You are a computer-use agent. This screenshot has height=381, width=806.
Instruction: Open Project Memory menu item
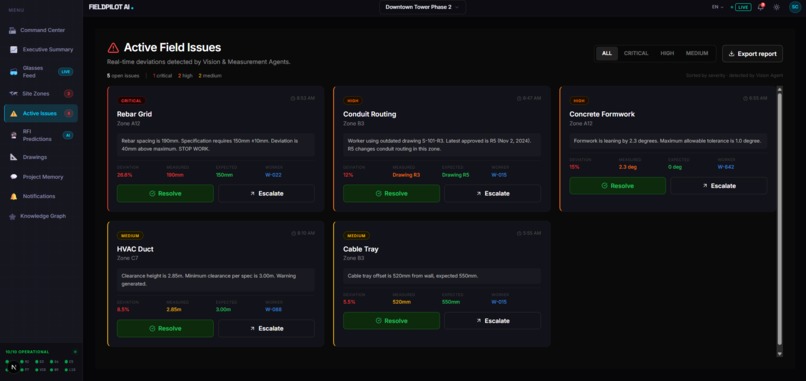click(x=41, y=177)
